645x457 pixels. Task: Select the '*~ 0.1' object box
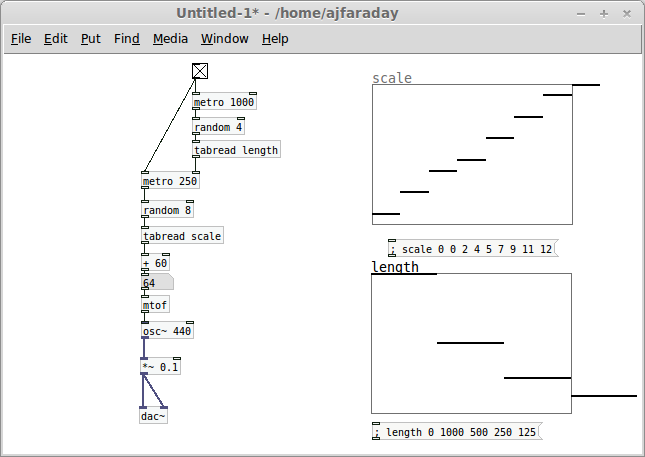[161, 367]
